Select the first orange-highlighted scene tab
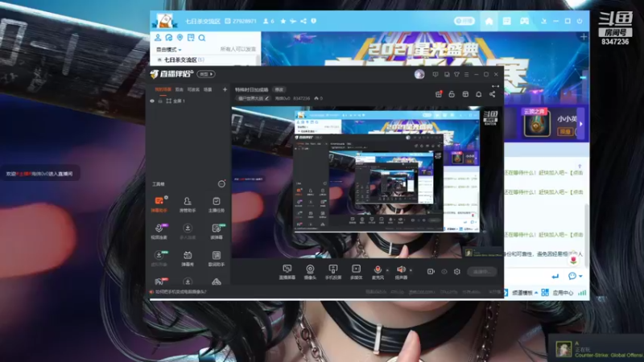Image resolution: width=644 pixels, height=362 pixels. point(163,89)
